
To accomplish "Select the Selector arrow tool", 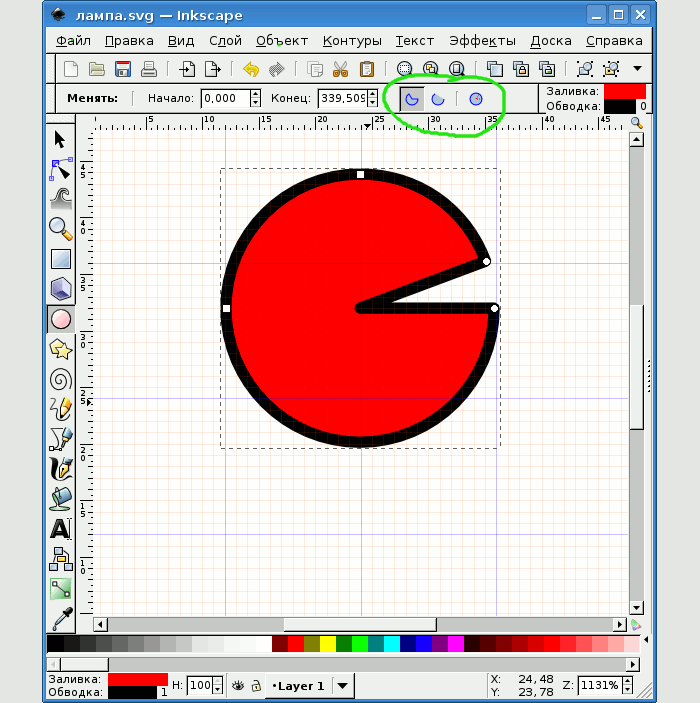I will [x=60, y=139].
